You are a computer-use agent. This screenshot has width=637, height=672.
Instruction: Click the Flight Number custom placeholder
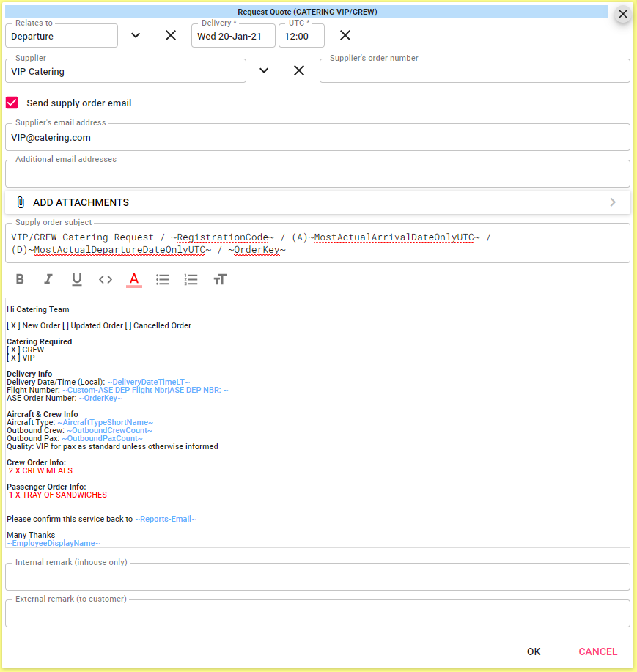tap(145, 390)
